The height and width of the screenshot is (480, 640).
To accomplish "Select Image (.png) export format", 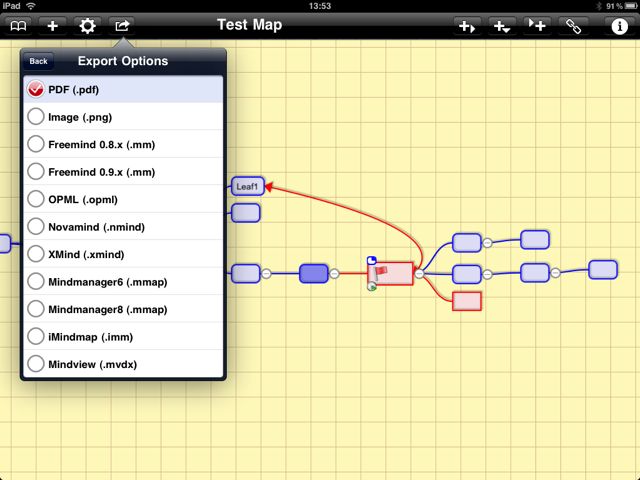I will click(123, 117).
